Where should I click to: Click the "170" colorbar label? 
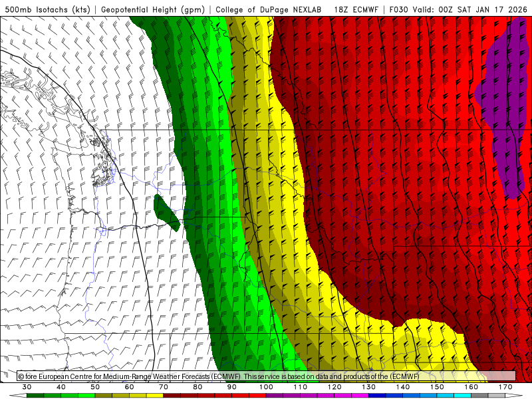click(505, 387)
